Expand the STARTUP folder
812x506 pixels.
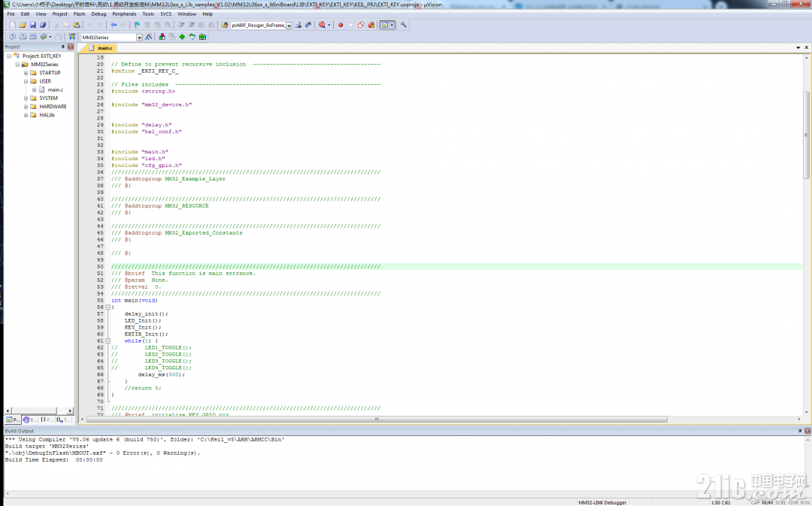(26, 73)
